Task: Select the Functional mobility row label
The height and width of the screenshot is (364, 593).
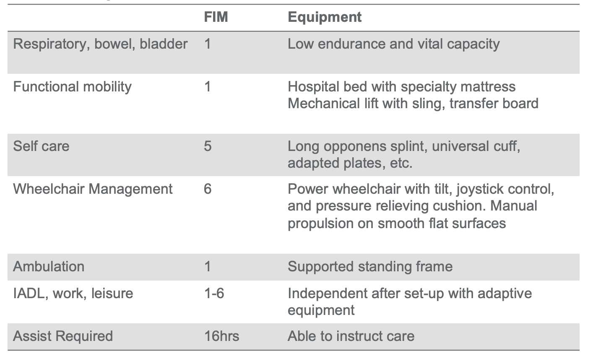Action: pyautogui.click(x=72, y=87)
